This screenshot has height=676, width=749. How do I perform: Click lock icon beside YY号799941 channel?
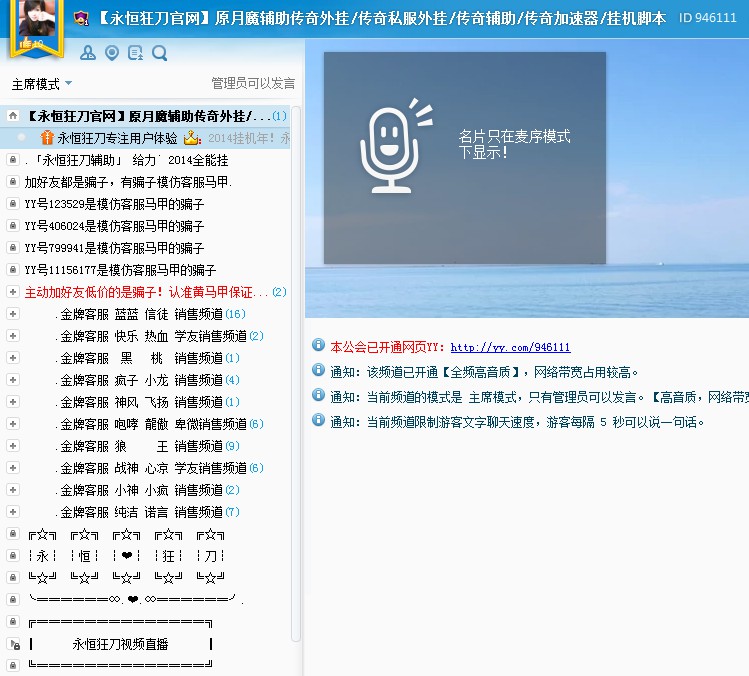click(x=13, y=247)
